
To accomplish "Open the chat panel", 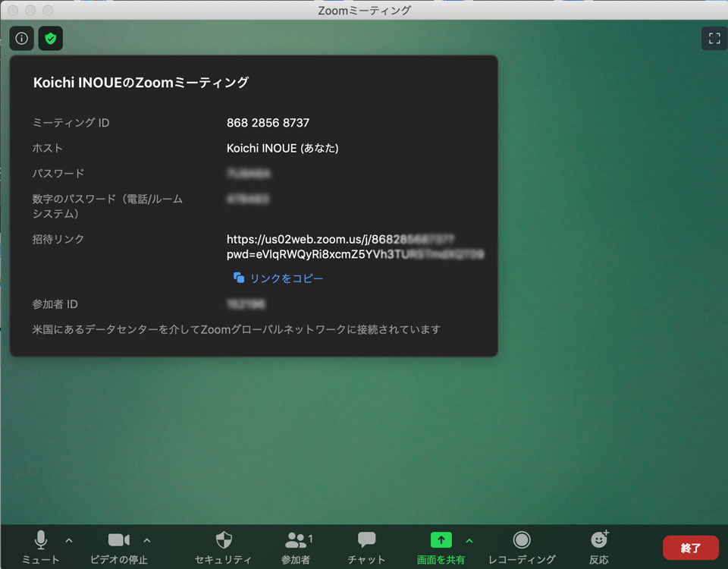I will 366,547.
